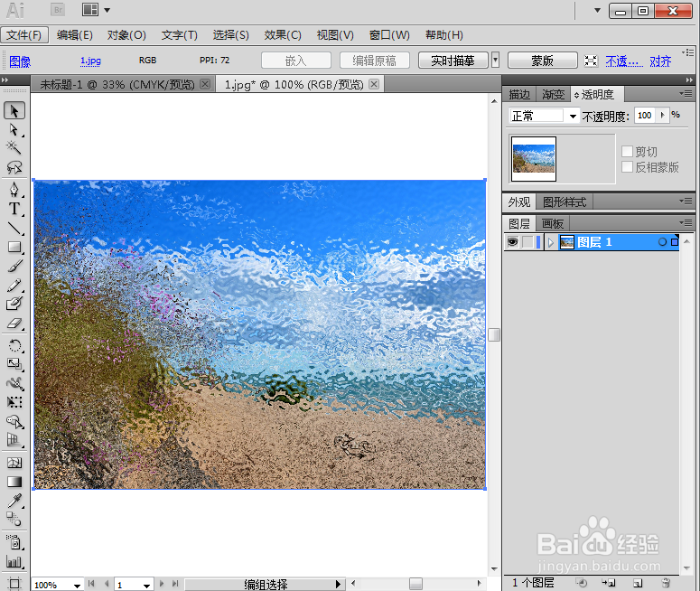Switch to 未标题-1 document tab
This screenshot has width=700, height=591.
coord(117,84)
